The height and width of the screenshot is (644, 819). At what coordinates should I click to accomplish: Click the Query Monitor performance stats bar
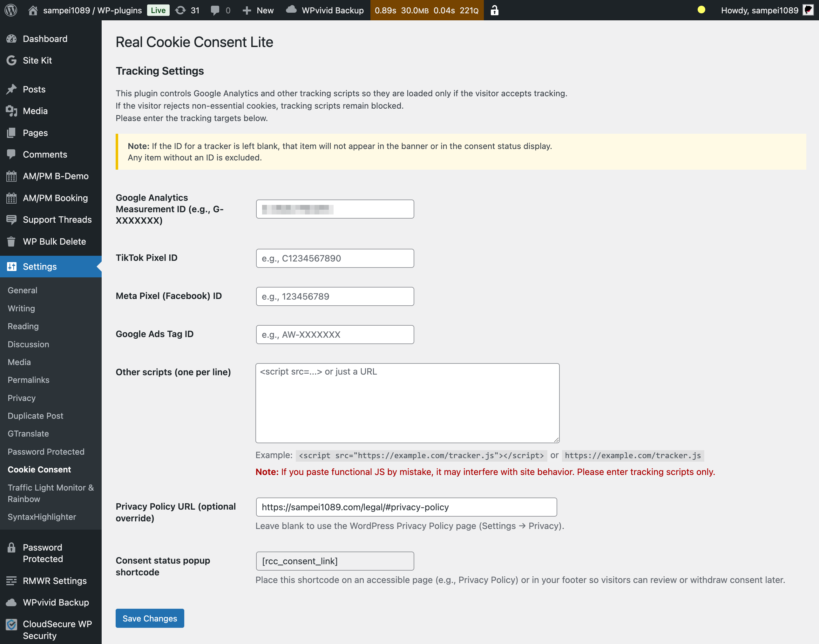(x=426, y=10)
